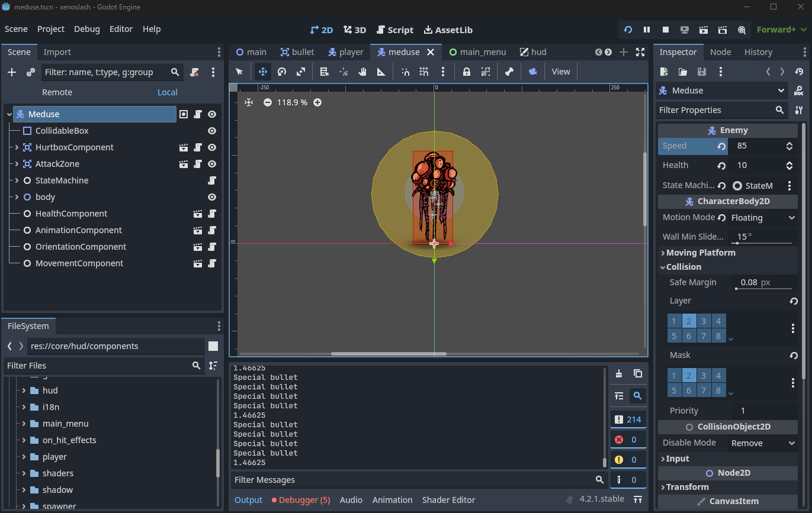Save the current resource in Inspector
The height and width of the screenshot is (513, 812).
click(702, 72)
